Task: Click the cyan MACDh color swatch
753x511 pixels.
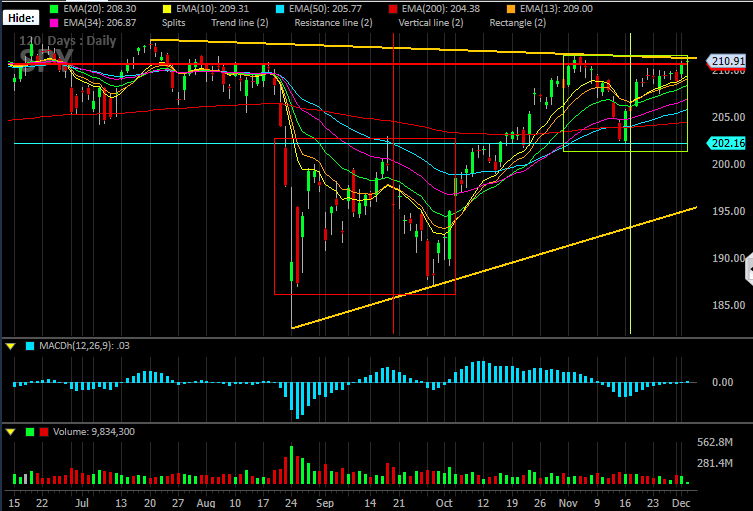Action: [30, 346]
